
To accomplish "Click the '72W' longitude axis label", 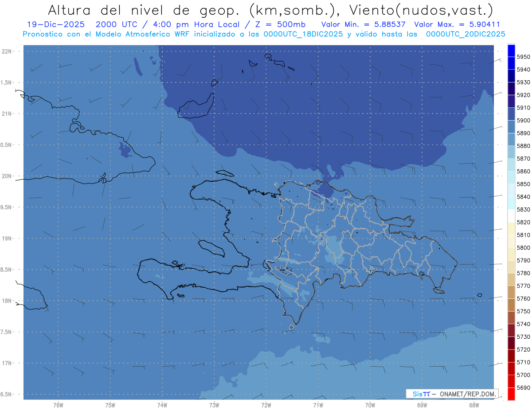I will click(x=266, y=405).
